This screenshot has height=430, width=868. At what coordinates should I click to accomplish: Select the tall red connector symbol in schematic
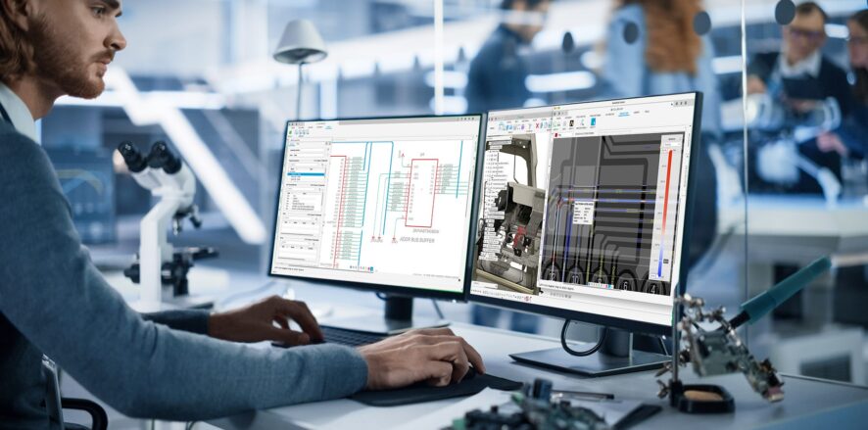pos(339,212)
